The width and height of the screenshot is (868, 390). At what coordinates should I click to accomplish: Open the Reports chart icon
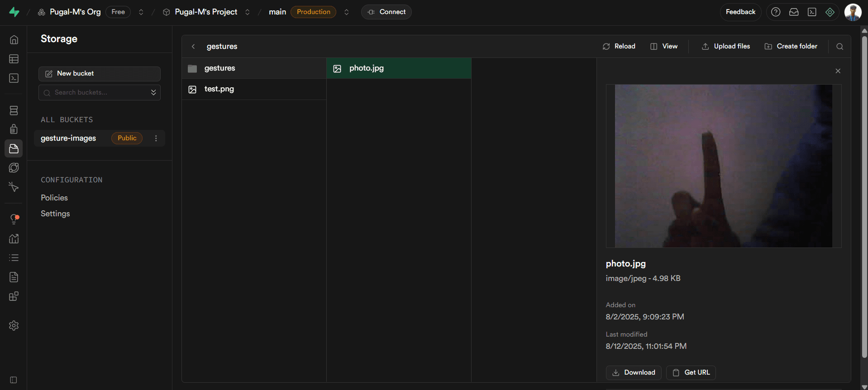click(x=14, y=238)
